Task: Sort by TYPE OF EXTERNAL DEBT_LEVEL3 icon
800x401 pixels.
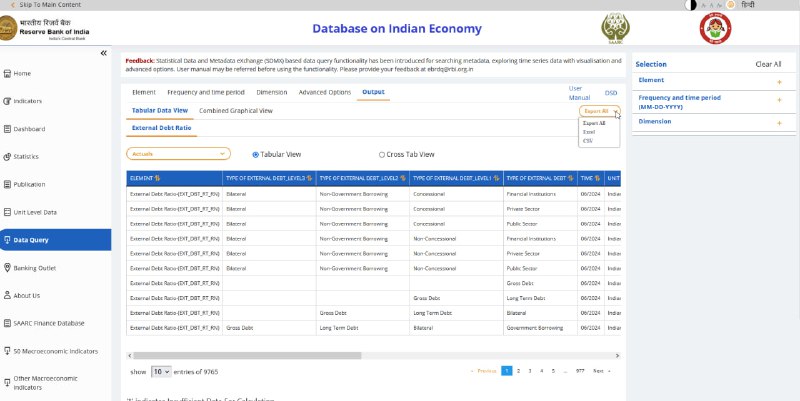Action: point(309,178)
